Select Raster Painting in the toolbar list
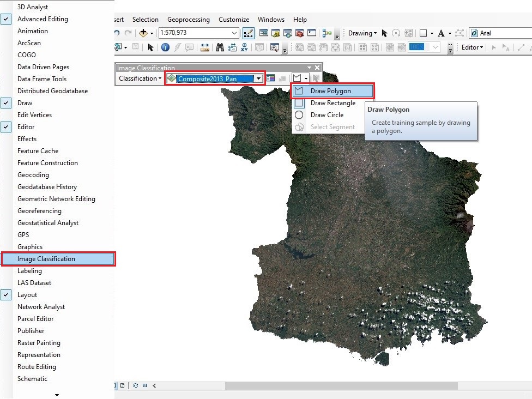 point(39,343)
